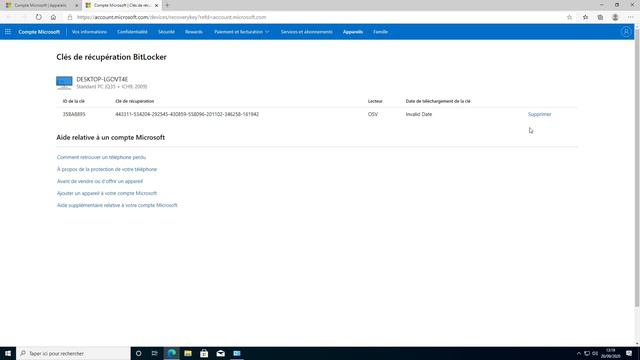Click the browser address bar URL
The height and width of the screenshot is (360, 640).
click(171, 17)
